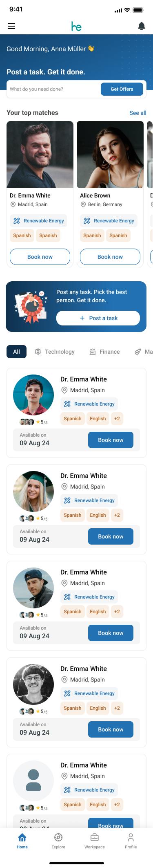This screenshot has height=868, width=153.
Task: Open the See all link
Action: pos(138,113)
